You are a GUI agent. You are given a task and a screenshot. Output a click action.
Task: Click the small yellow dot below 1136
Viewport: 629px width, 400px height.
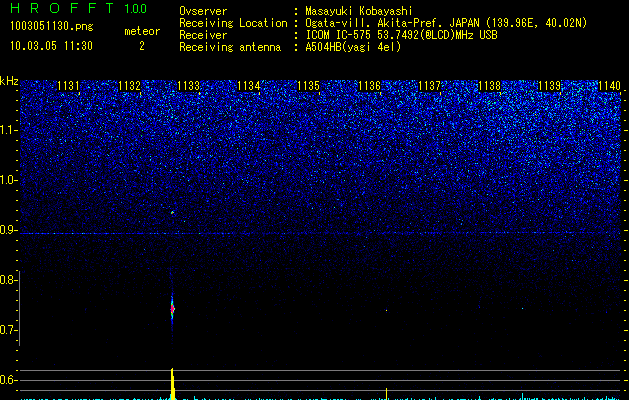(x=386, y=310)
